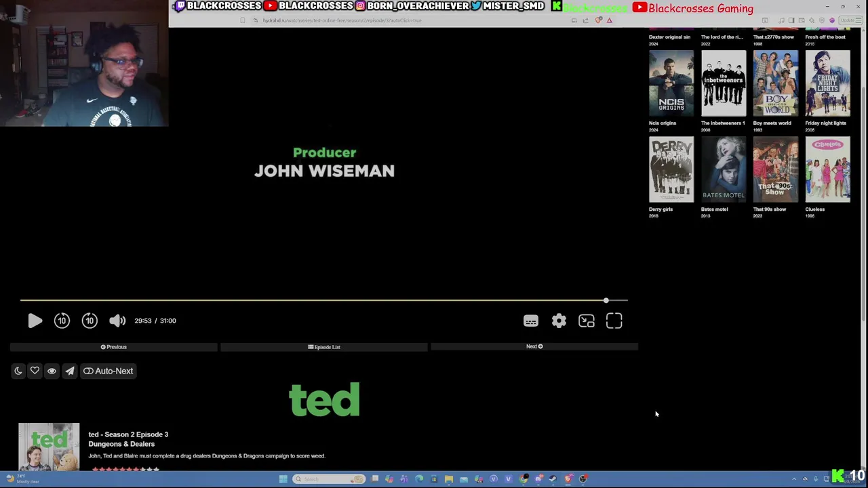Click the 'Derry girls' text link
Image resolution: width=868 pixels, height=488 pixels.
(x=660, y=209)
